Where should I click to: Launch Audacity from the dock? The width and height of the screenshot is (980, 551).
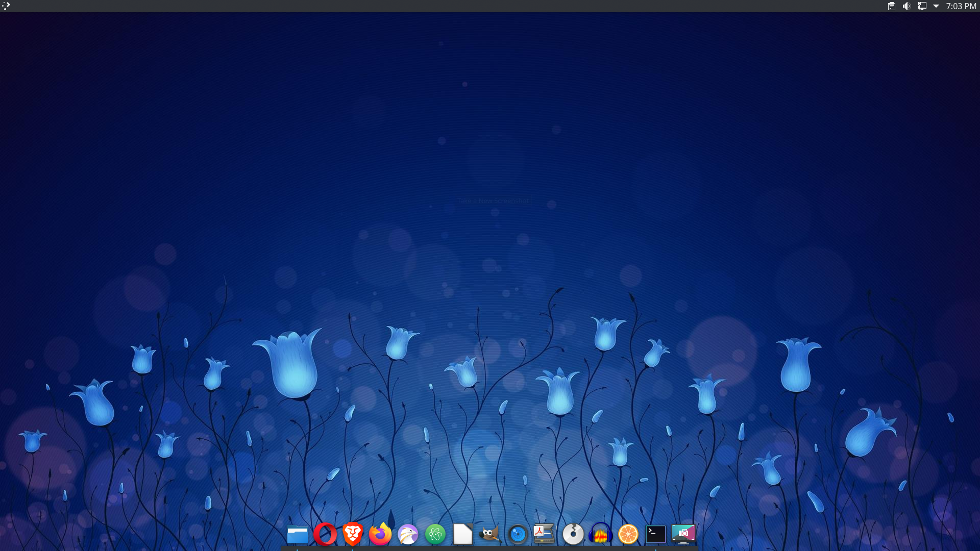(600, 534)
